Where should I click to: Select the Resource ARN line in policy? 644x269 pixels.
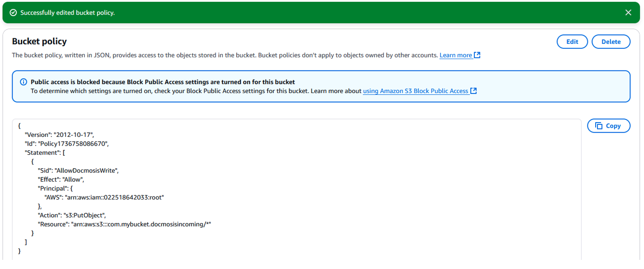(124, 224)
